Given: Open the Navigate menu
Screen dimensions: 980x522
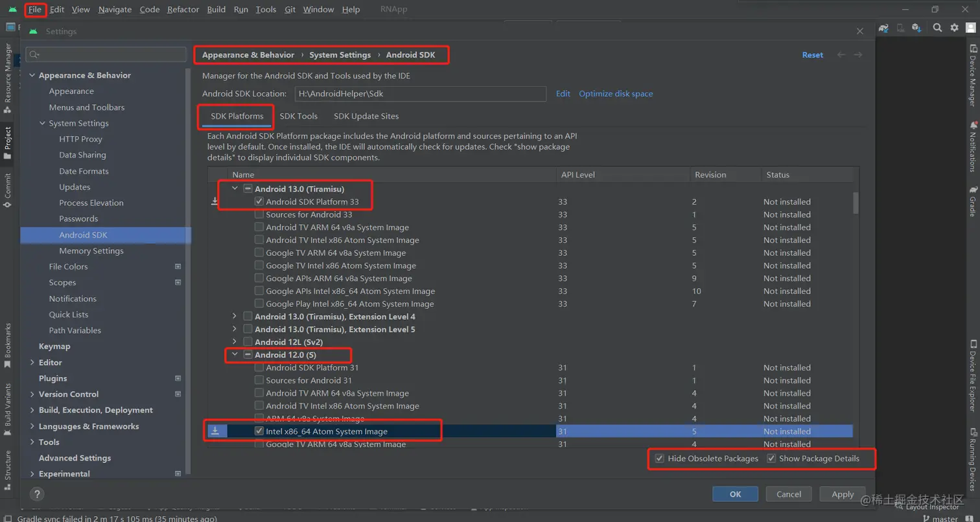Looking at the screenshot, I should pyautogui.click(x=115, y=10).
